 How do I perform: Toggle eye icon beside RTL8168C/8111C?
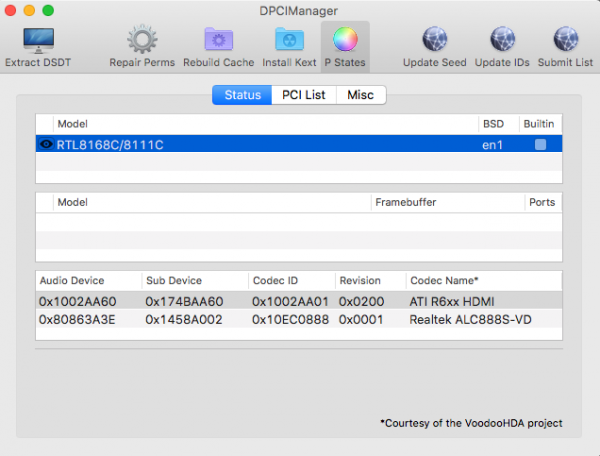pyautogui.click(x=46, y=144)
